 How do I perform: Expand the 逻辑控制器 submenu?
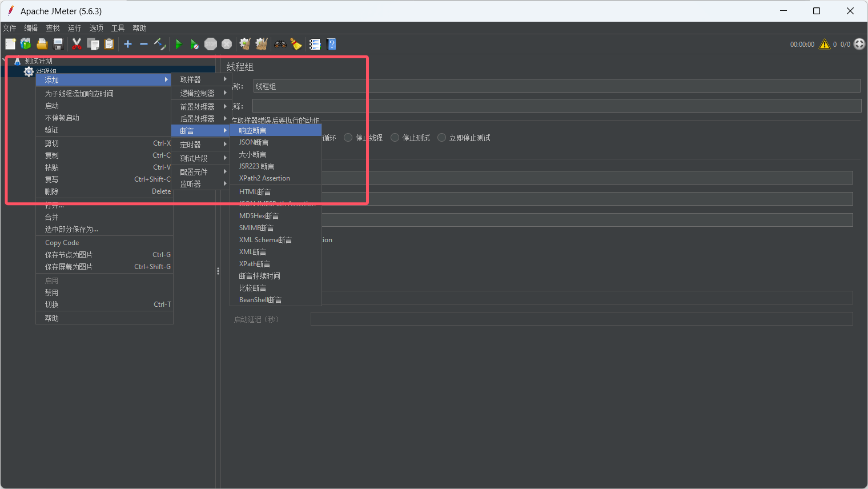point(201,93)
